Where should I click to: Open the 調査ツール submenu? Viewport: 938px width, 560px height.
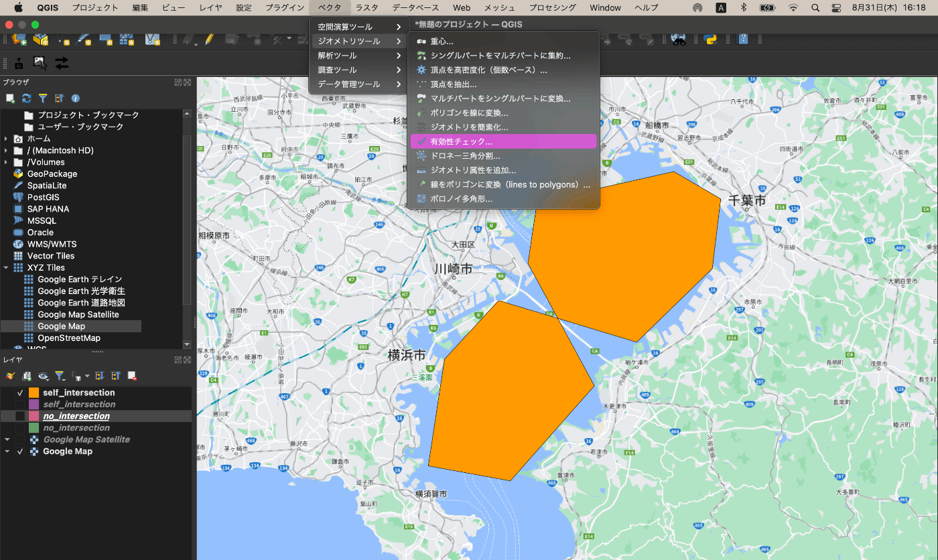(358, 70)
